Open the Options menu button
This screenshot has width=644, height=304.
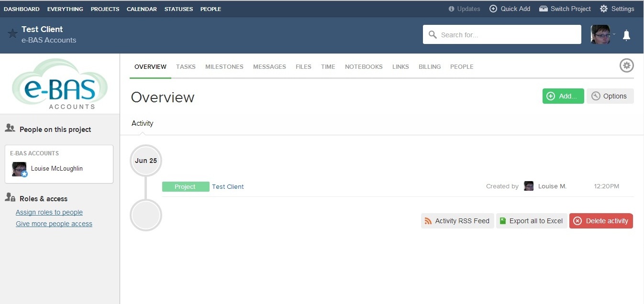click(x=610, y=96)
